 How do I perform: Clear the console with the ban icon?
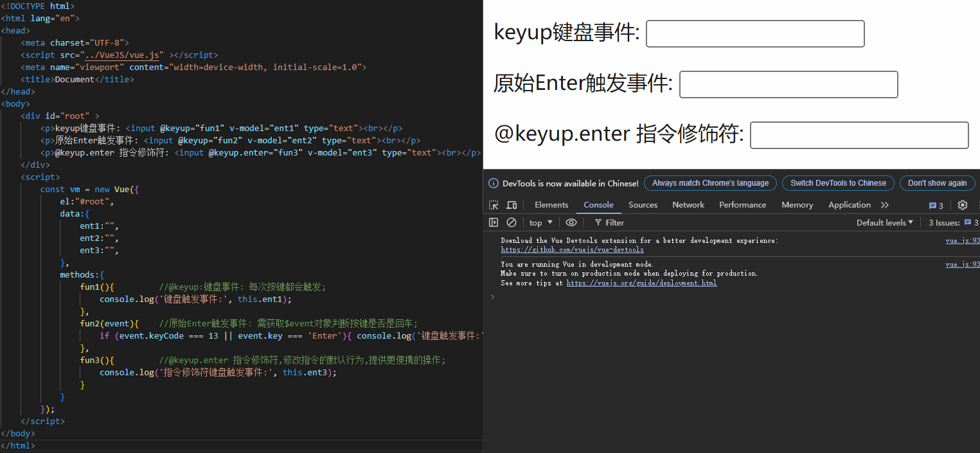point(512,222)
